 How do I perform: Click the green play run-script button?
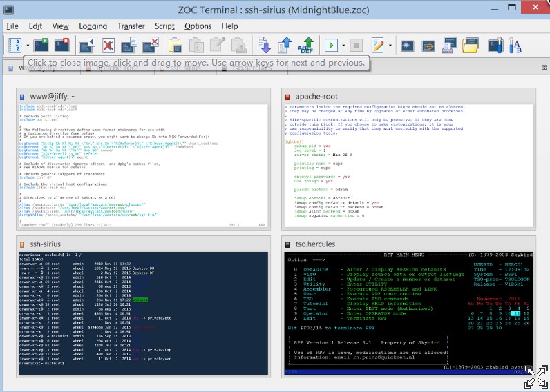[x=330, y=46]
